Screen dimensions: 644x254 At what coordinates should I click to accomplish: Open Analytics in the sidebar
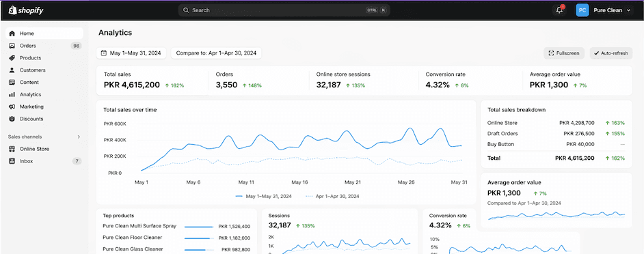[x=44, y=94]
